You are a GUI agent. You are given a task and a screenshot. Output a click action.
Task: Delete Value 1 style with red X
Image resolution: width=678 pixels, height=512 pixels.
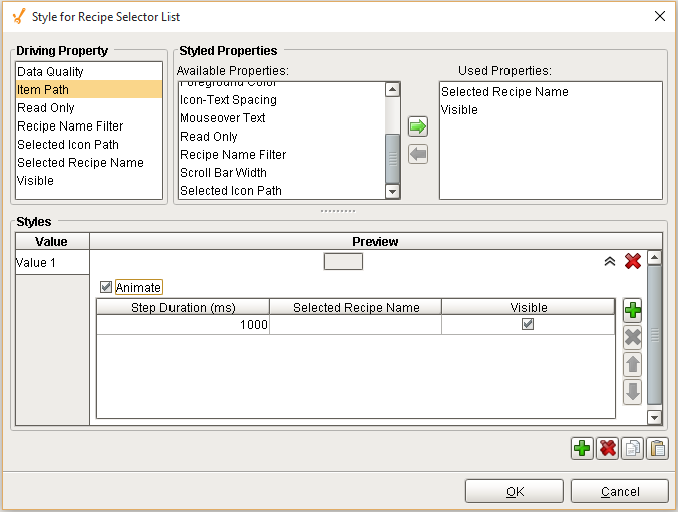pos(632,261)
